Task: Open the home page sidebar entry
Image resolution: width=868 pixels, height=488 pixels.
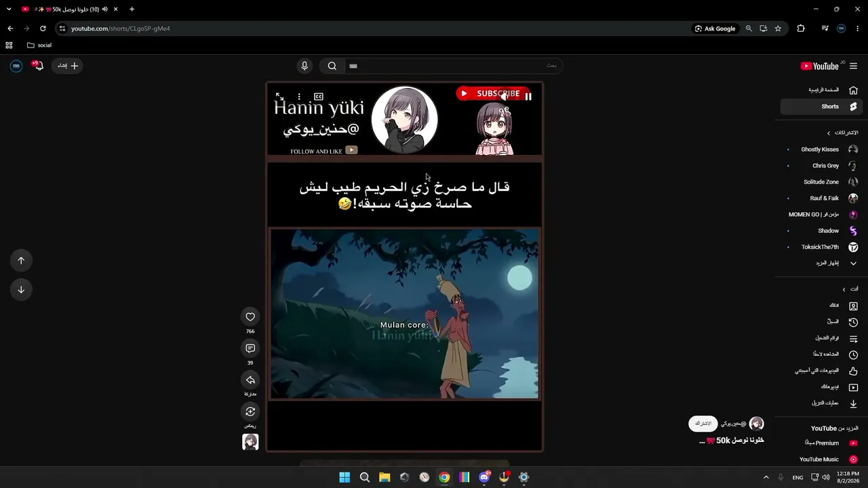Action: point(820,90)
